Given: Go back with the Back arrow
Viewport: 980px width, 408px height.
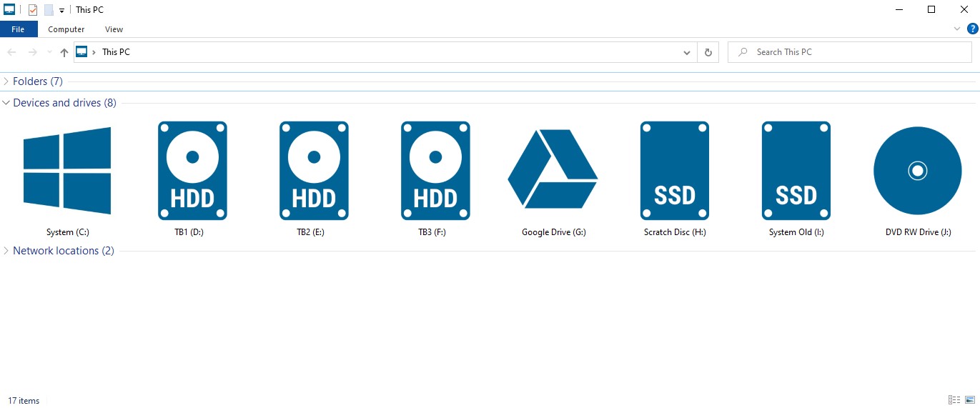Looking at the screenshot, I should coord(11,52).
